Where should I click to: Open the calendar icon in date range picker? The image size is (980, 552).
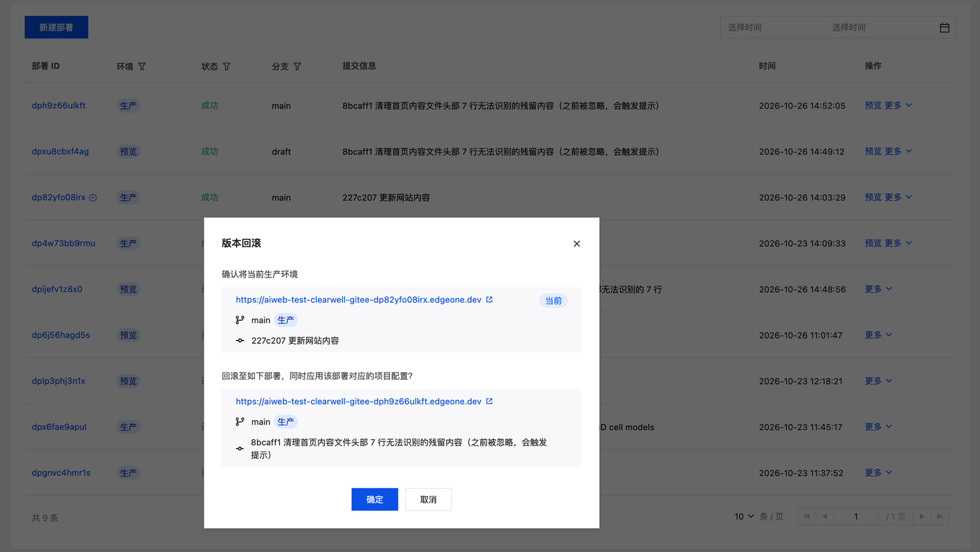click(944, 27)
